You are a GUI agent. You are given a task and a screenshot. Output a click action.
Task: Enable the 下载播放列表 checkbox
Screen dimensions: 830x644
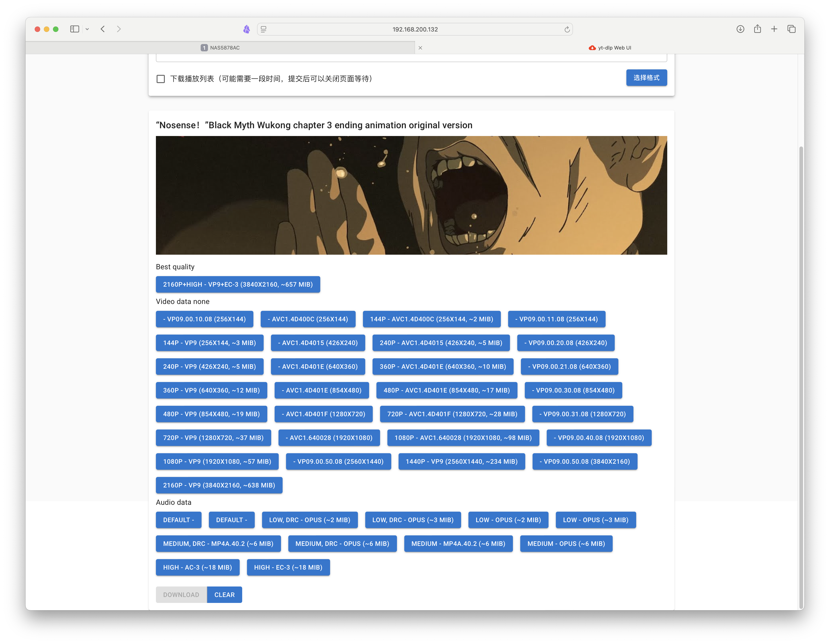point(161,79)
